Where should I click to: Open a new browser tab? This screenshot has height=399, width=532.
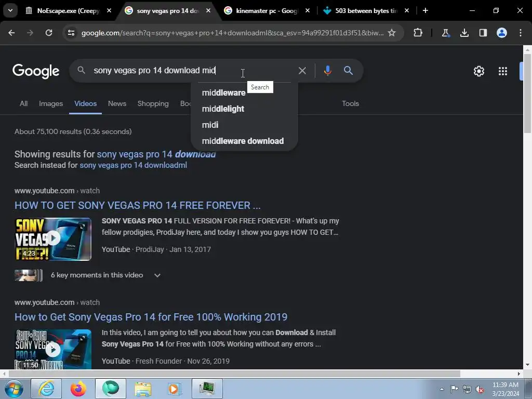pos(425,11)
